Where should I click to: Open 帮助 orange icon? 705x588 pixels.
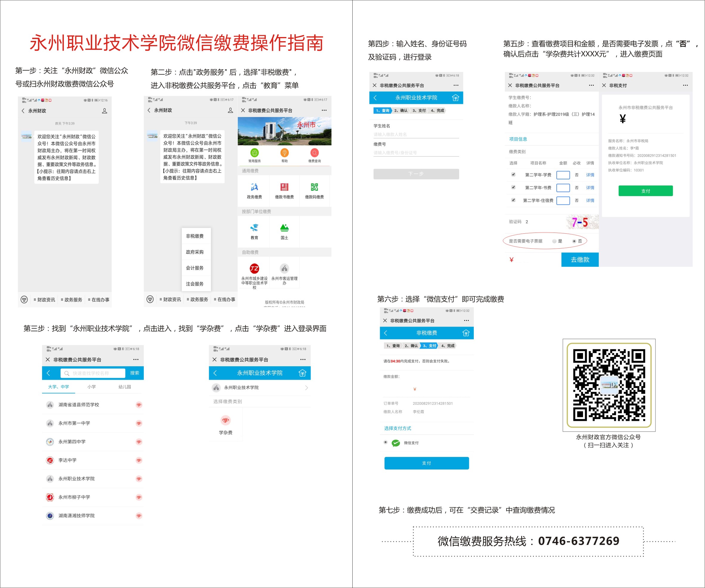[x=284, y=153]
